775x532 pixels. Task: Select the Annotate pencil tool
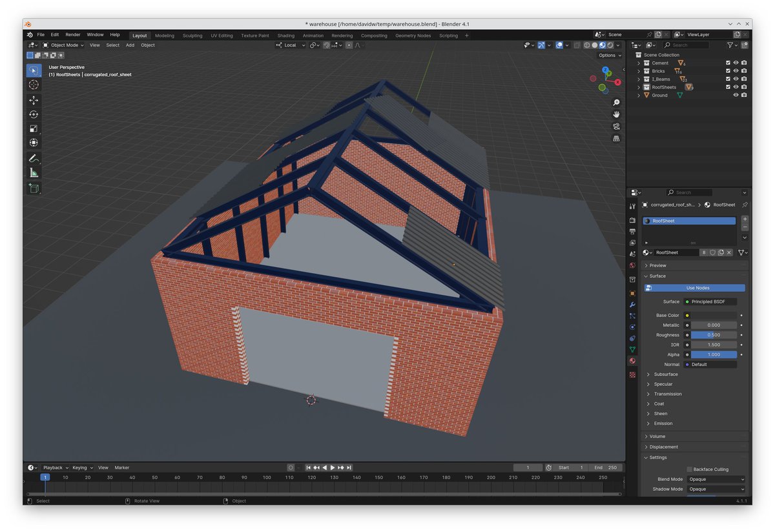34,158
